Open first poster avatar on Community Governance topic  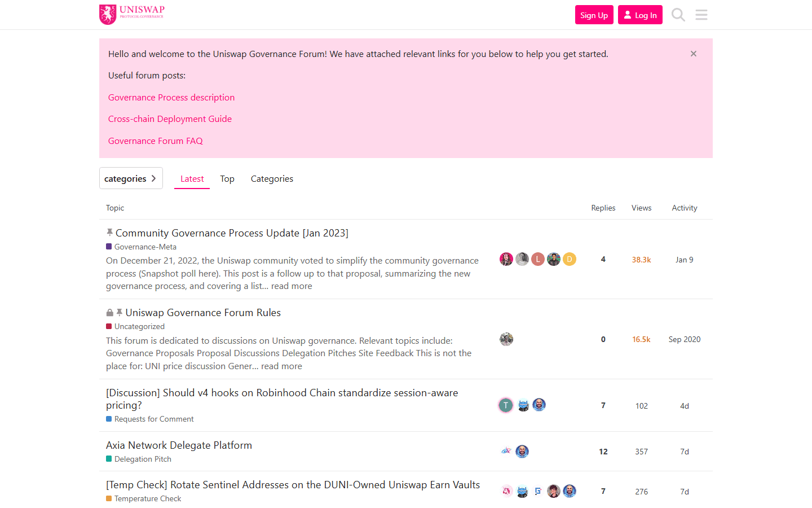pyautogui.click(x=506, y=259)
